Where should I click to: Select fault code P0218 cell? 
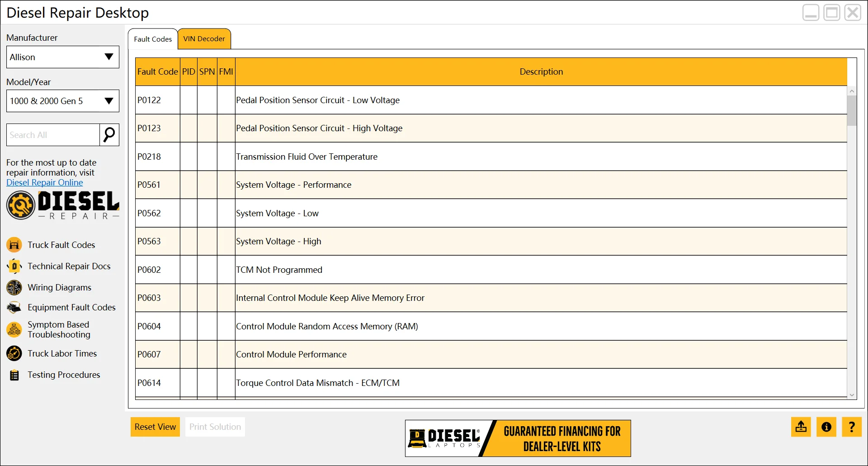157,157
